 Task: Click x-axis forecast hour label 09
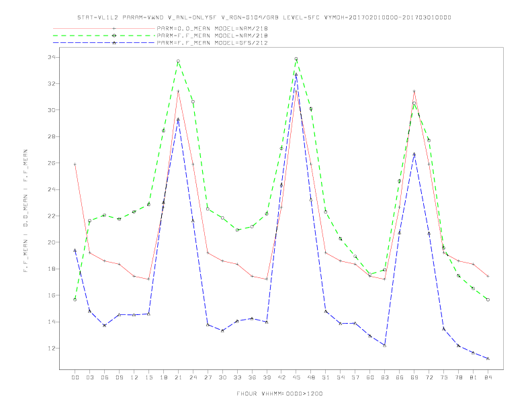tap(119, 377)
